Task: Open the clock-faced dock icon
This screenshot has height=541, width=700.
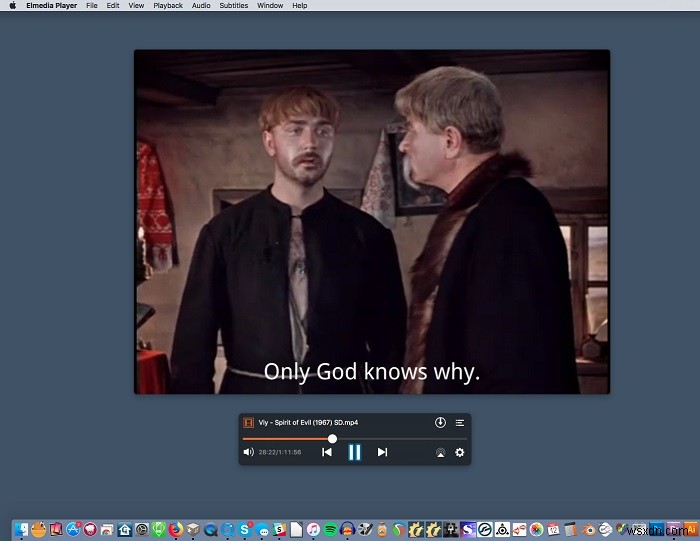Action: tap(142, 529)
